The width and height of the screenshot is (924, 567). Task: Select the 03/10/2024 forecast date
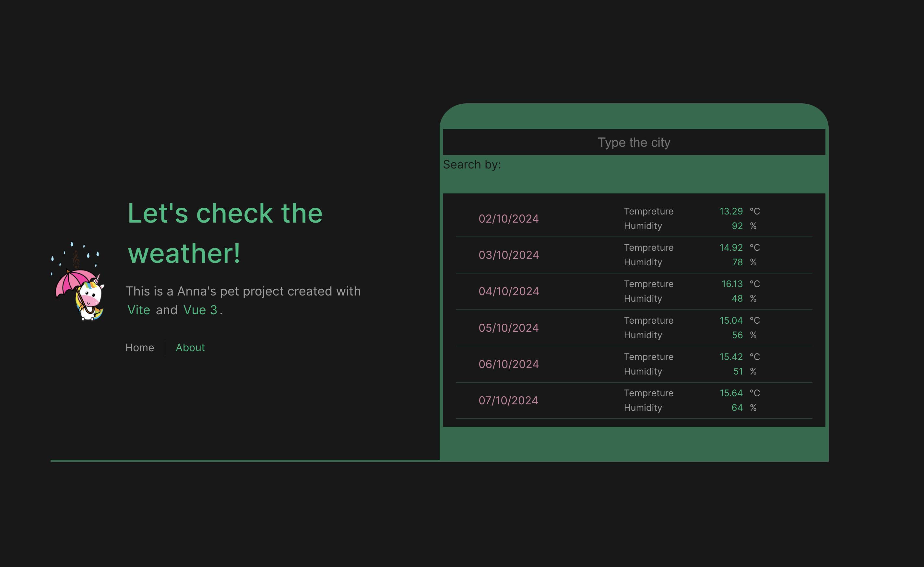tap(508, 255)
